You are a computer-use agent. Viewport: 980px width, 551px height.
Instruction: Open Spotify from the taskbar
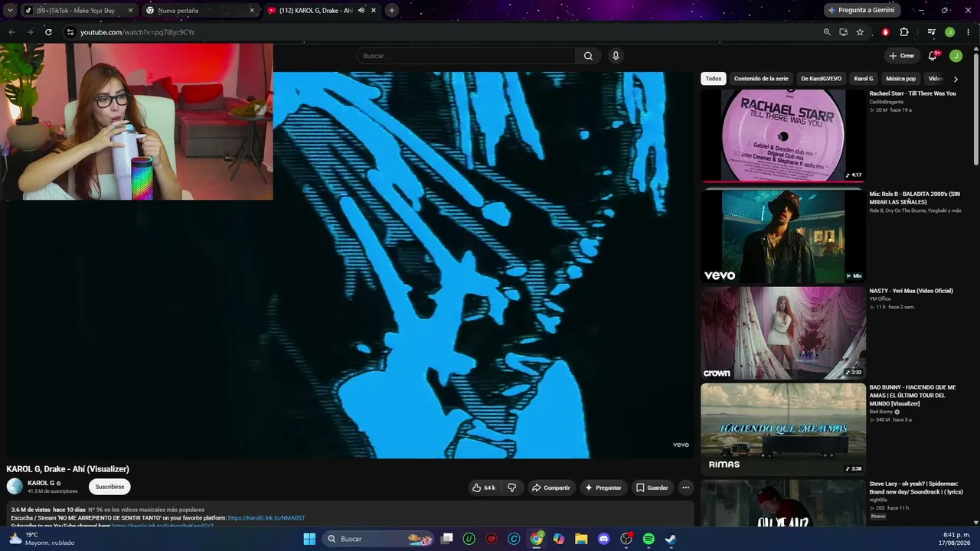[x=648, y=539]
